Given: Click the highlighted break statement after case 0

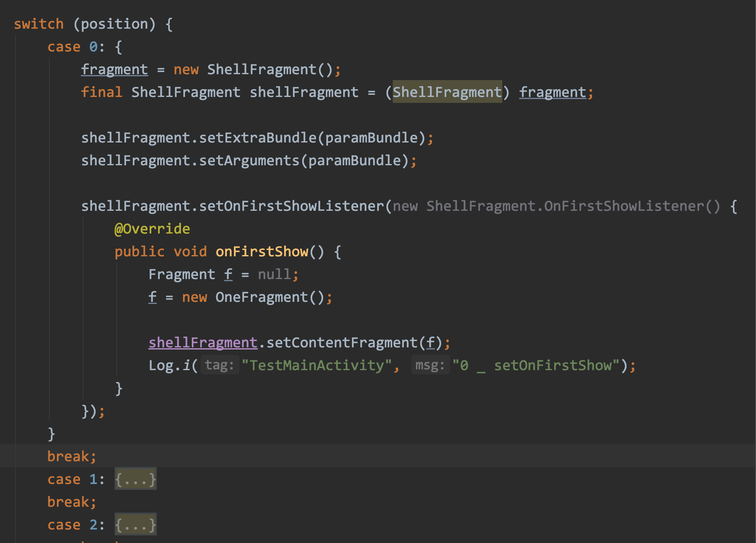Looking at the screenshot, I should pos(72,457).
